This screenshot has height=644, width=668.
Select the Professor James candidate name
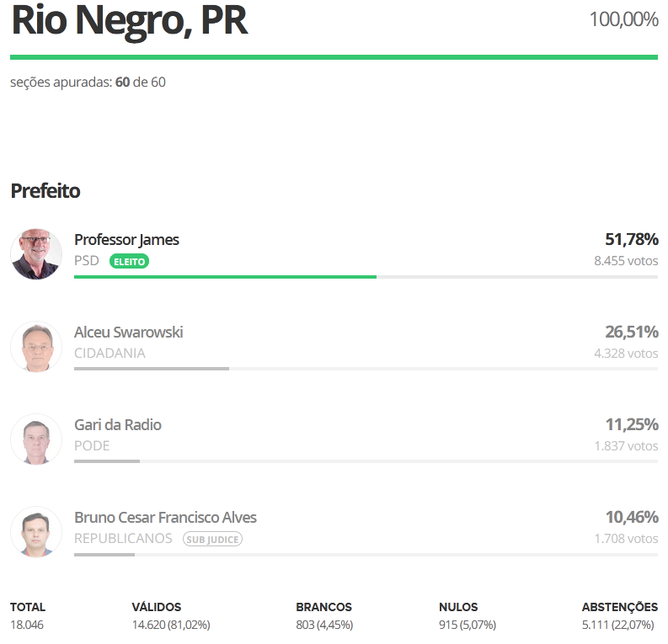click(x=126, y=240)
